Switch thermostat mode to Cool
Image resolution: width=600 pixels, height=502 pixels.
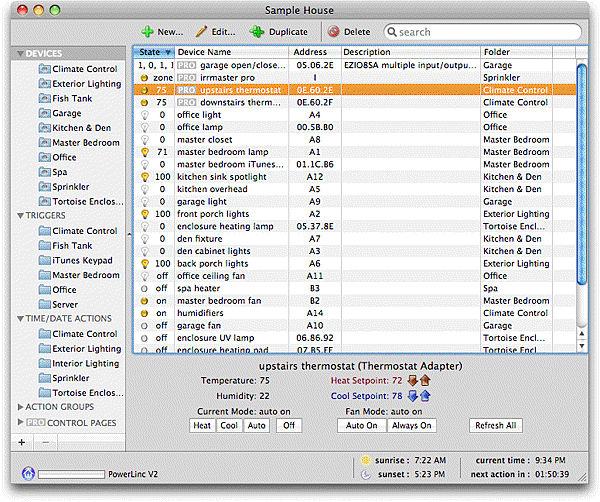click(x=229, y=425)
